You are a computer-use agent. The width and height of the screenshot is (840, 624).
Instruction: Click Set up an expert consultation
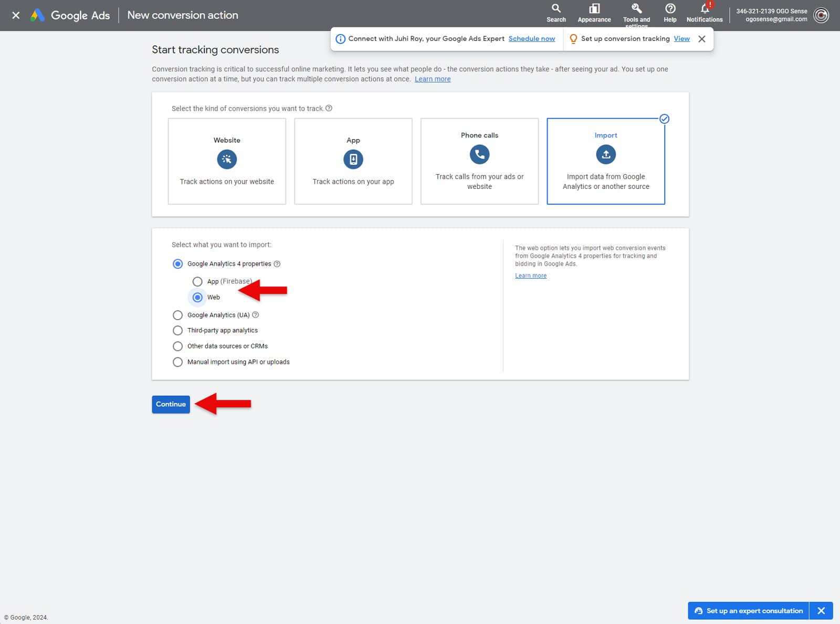(748, 610)
